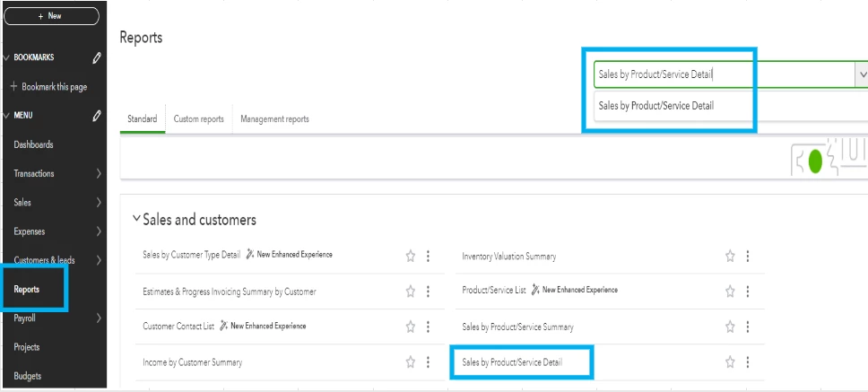The image size is (868, 392).
Task: Open Transactions in the sidebar
Action: (x=34, y=173)
